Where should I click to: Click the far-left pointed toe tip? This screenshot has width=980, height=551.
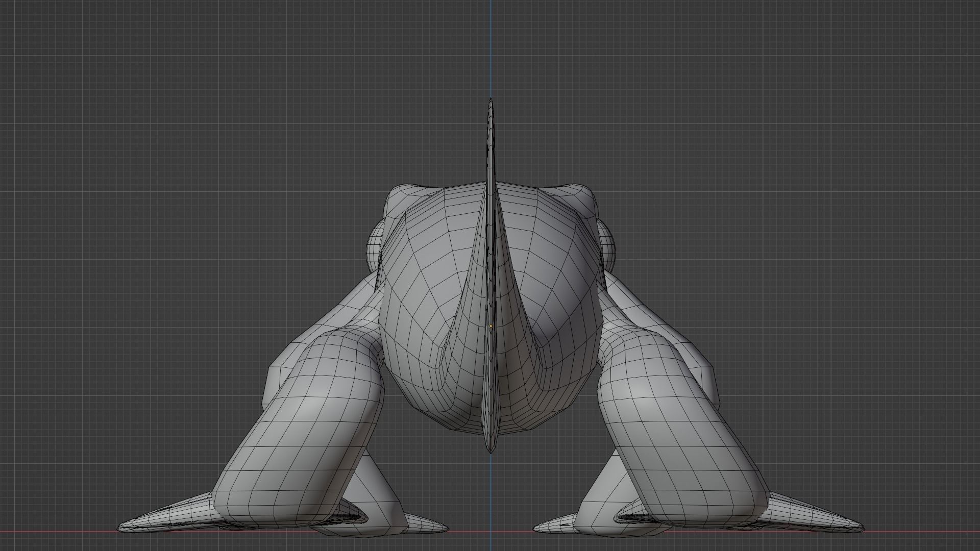click(122, 529)
